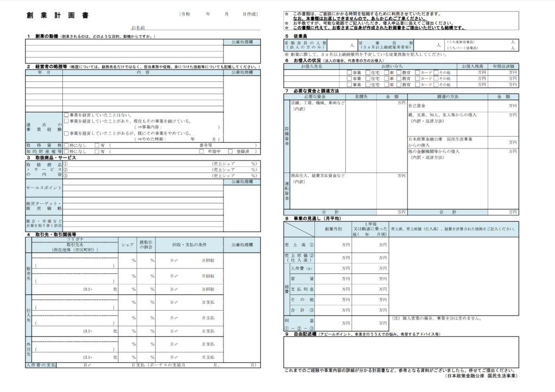Tick 現在もその事業を続けている checkbox
Image resolution: width=555 pixels, height=392 pixels.
[x=66, y=121]
